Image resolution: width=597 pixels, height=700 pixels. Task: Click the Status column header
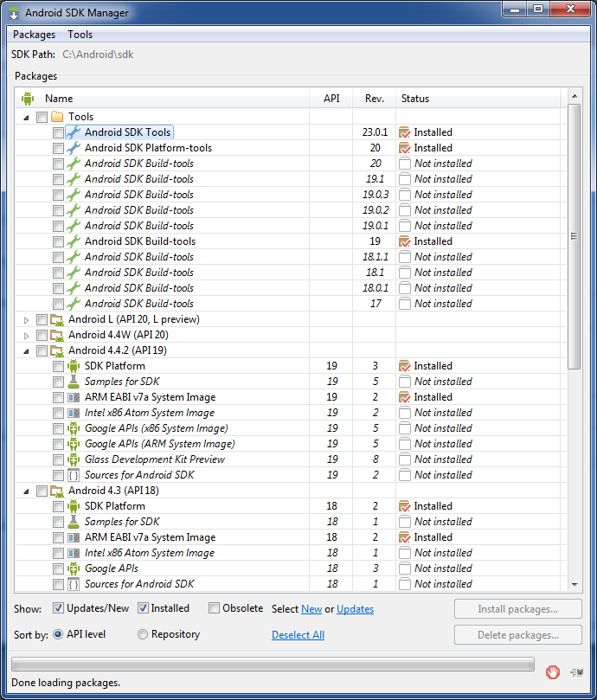click(x=478, y=99)
